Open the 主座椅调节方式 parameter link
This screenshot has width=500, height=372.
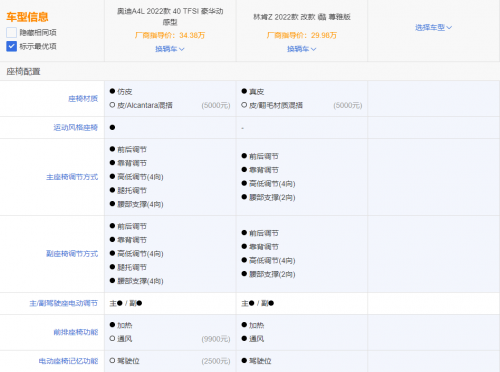coord(72,177)
